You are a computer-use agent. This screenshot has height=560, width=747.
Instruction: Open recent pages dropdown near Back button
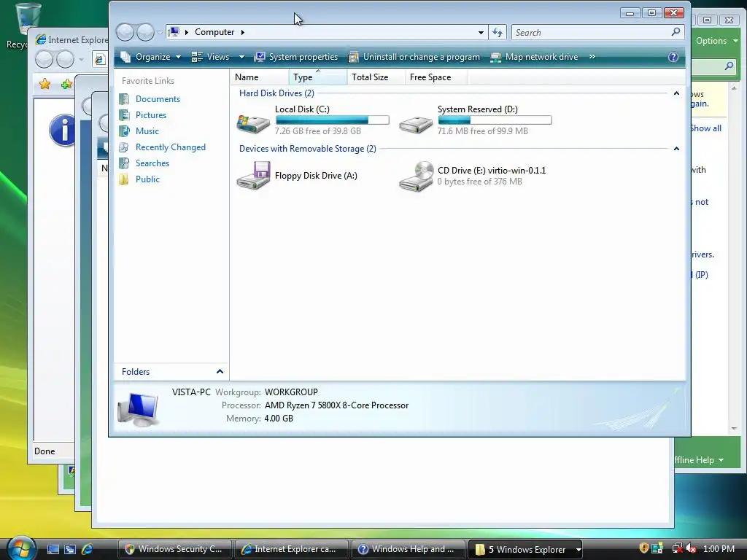[160, 32]
